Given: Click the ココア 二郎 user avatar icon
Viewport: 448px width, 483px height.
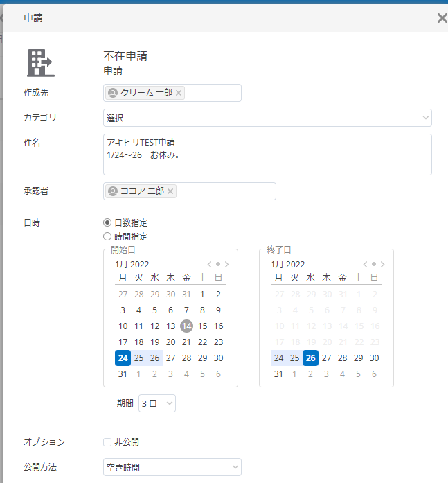Looking at the screenshot, I should coord(113,191).
